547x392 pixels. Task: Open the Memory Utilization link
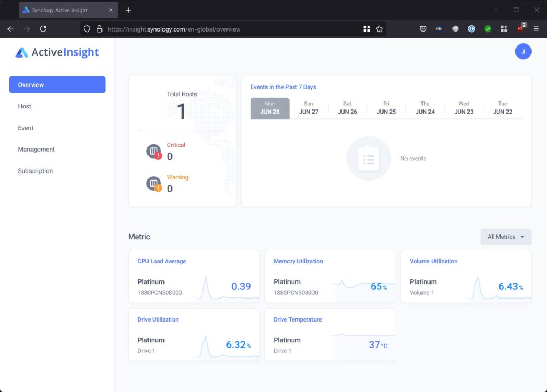(298, 261)
